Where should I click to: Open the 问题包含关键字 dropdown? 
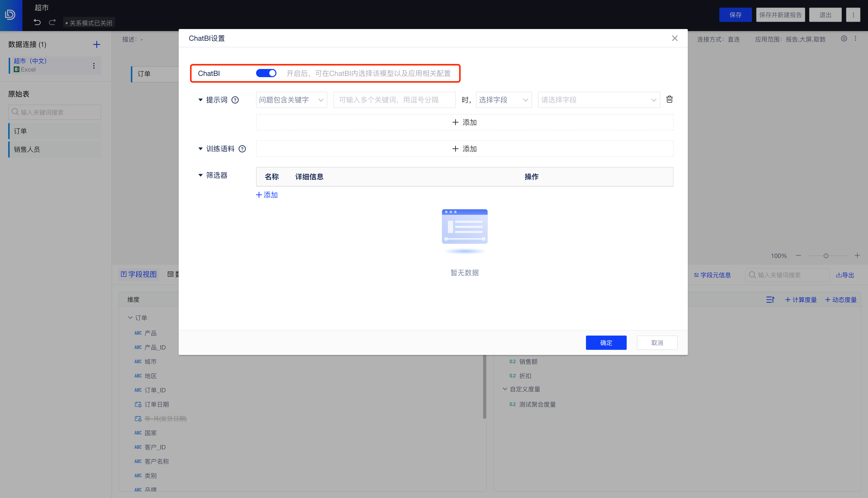(291, 100)
